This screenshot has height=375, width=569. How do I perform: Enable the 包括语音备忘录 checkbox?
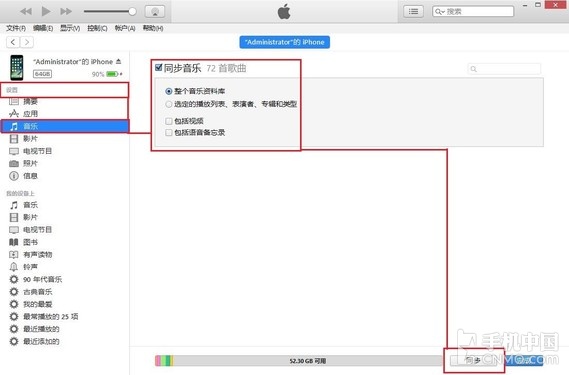tap(168, 133)
